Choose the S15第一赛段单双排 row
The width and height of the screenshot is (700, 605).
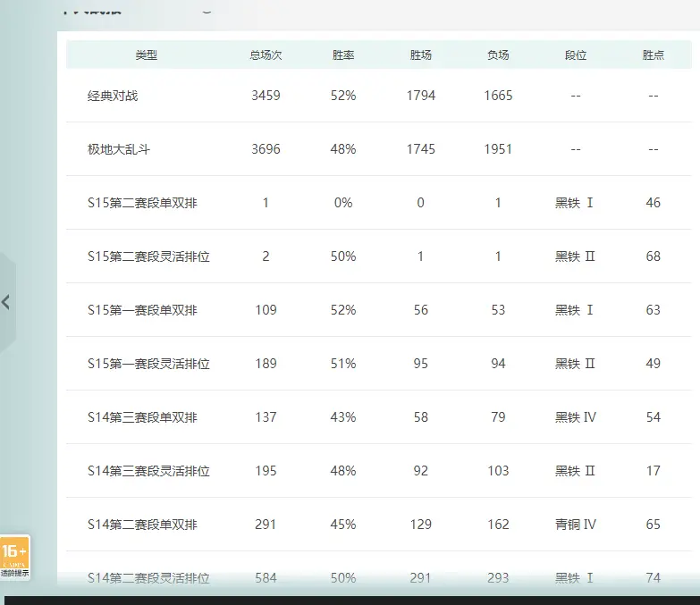[x=142, y=310]
